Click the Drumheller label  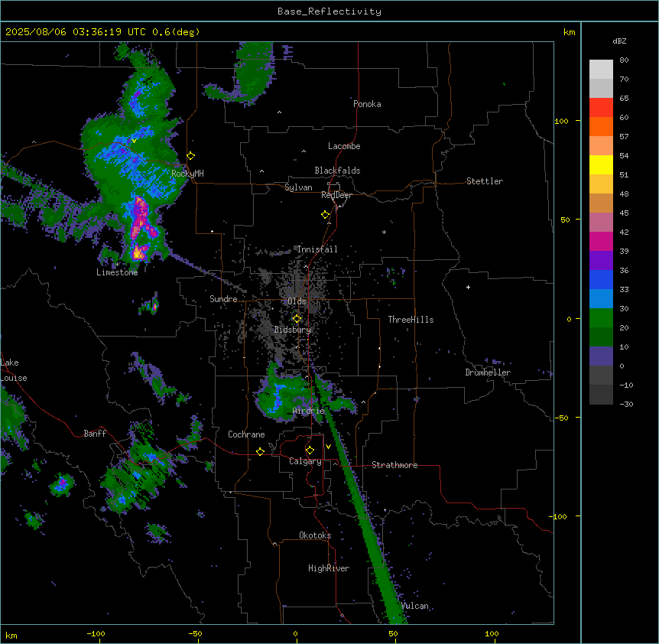[488, 372]
